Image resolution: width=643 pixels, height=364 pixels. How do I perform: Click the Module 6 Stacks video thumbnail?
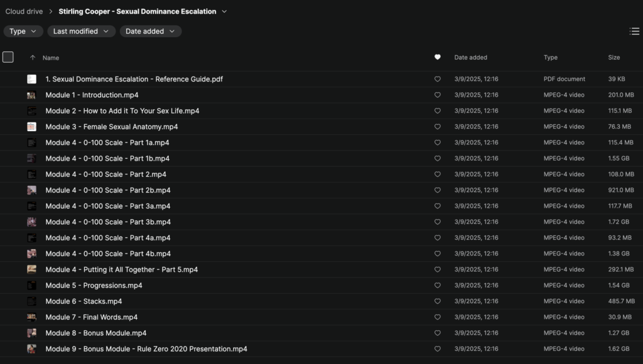click(x=31, y=301)
